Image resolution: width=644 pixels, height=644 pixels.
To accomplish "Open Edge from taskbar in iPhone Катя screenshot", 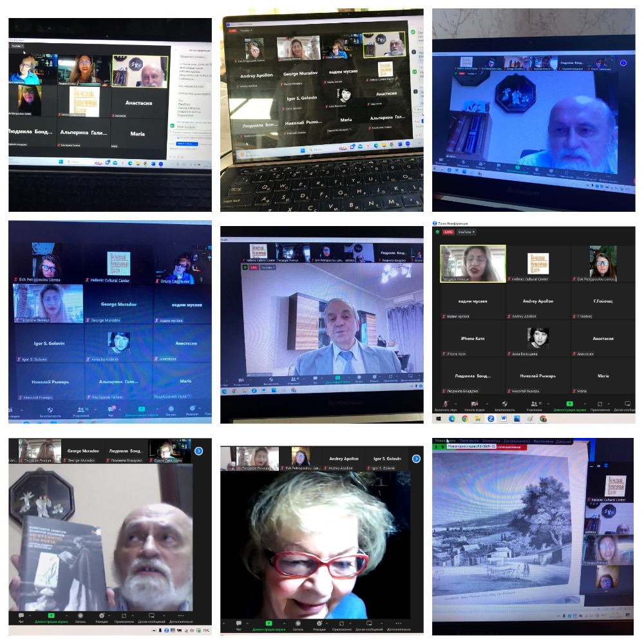I will (452, 419).
